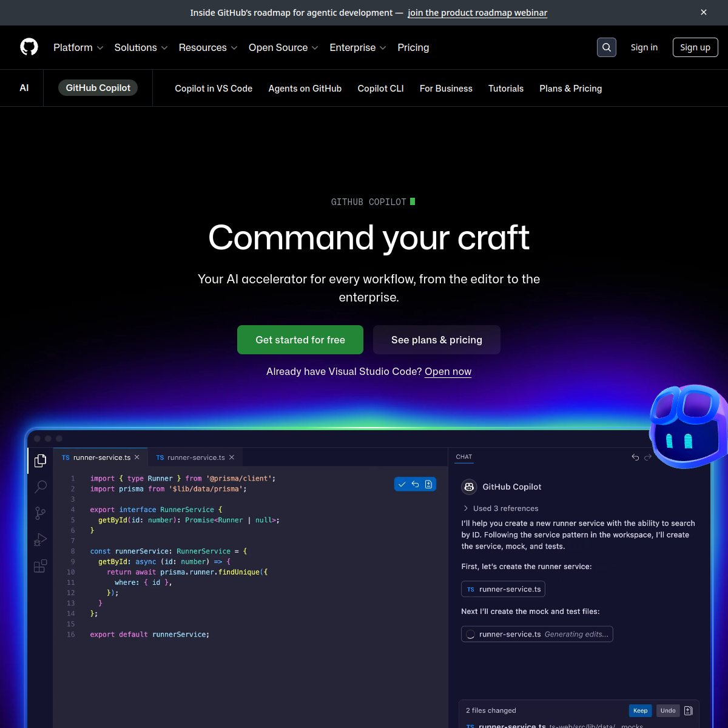Click the undo arrow in the chat panel
Screen dimensions: 728x728
tap(635, 457)
